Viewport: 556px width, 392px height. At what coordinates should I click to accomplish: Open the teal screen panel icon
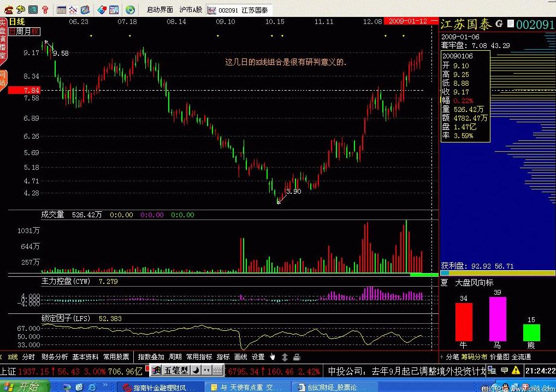[33, 10]
